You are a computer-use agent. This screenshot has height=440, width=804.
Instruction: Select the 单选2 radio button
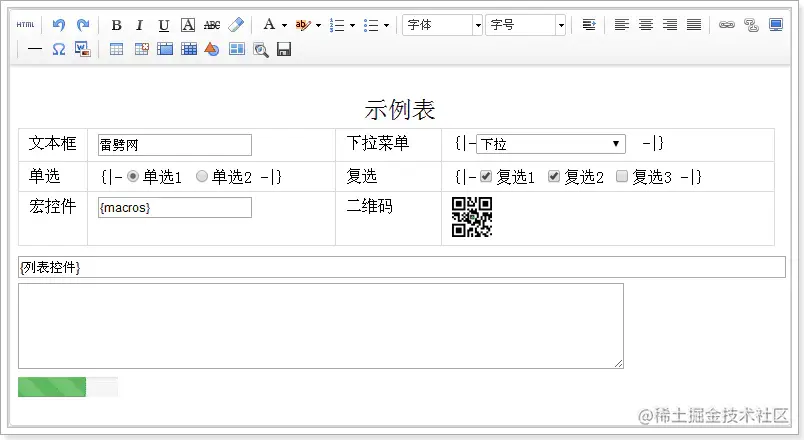(202, 176)
